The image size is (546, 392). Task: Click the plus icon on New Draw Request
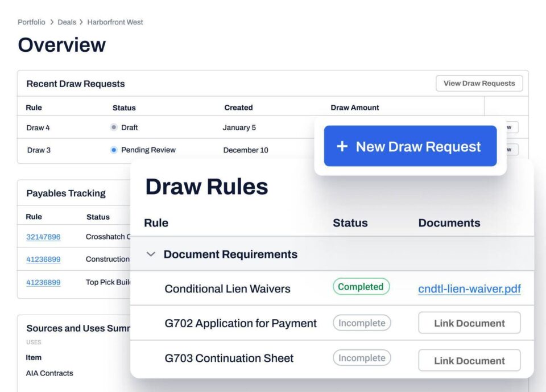341,146
